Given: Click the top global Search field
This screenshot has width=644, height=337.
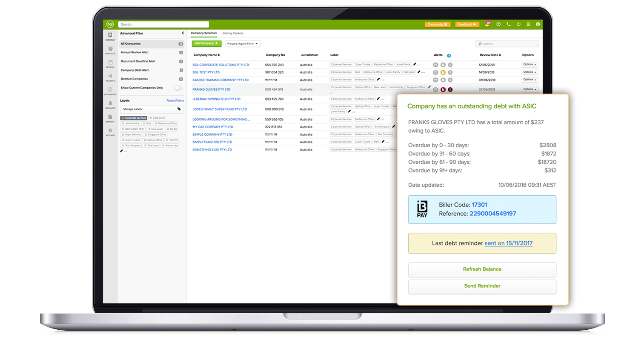Looking at the screenshot, I should coord(163,24).
